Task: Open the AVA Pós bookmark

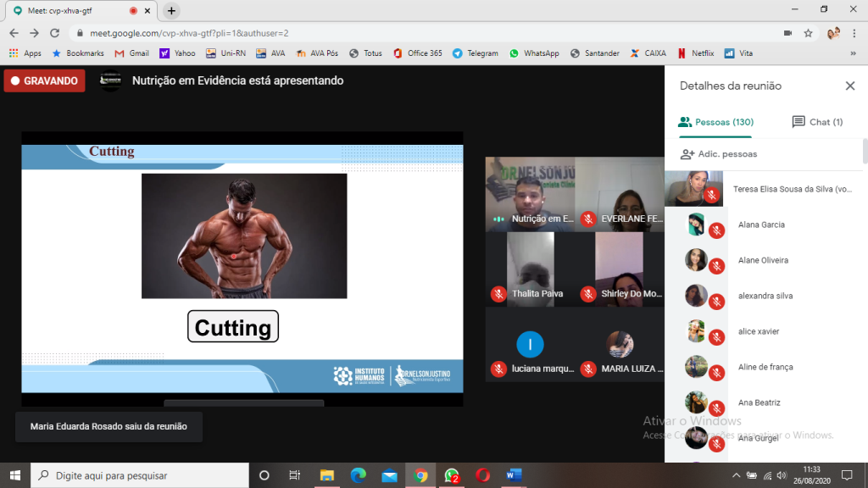Action: [317, 53]
